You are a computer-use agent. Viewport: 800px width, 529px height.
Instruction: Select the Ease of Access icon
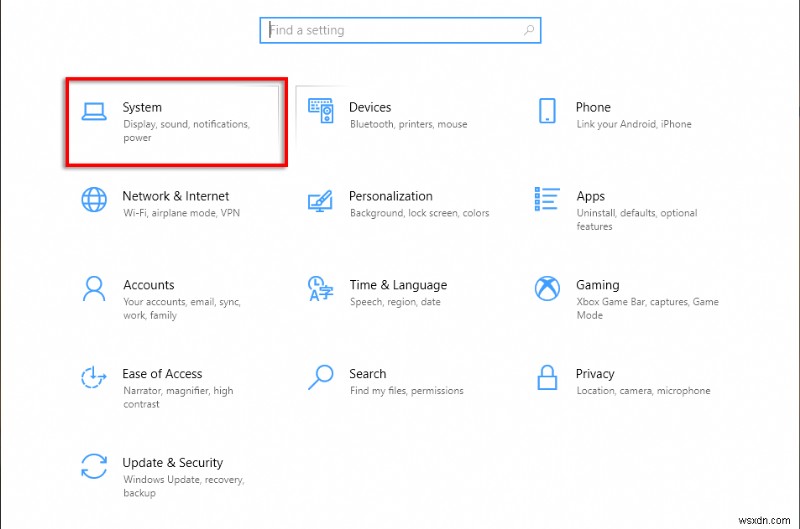[x=94, y=377]
